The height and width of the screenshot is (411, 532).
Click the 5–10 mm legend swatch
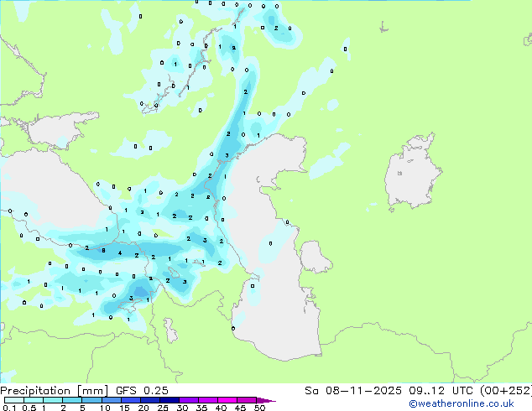(x=91, y=400)
